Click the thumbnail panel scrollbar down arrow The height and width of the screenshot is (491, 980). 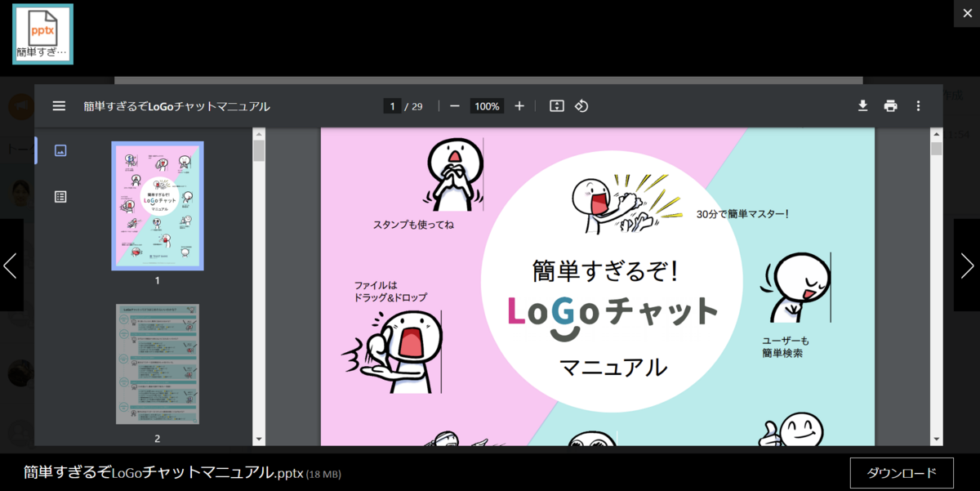pos(259,440)
